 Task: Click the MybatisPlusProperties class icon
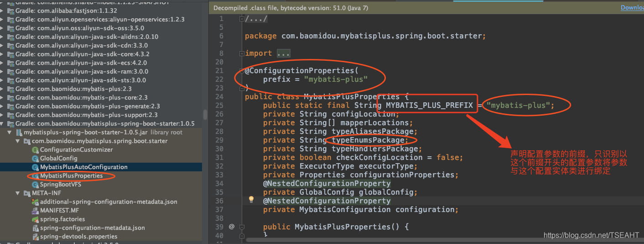point(35,176)
